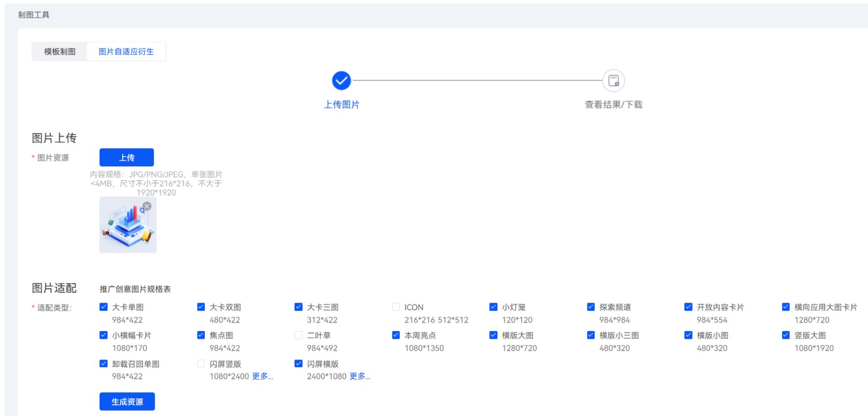Uncheck the 横向应用大图卡片 checkbox
This screenshot has width=868, height=416.
click(x=786, y=307)
